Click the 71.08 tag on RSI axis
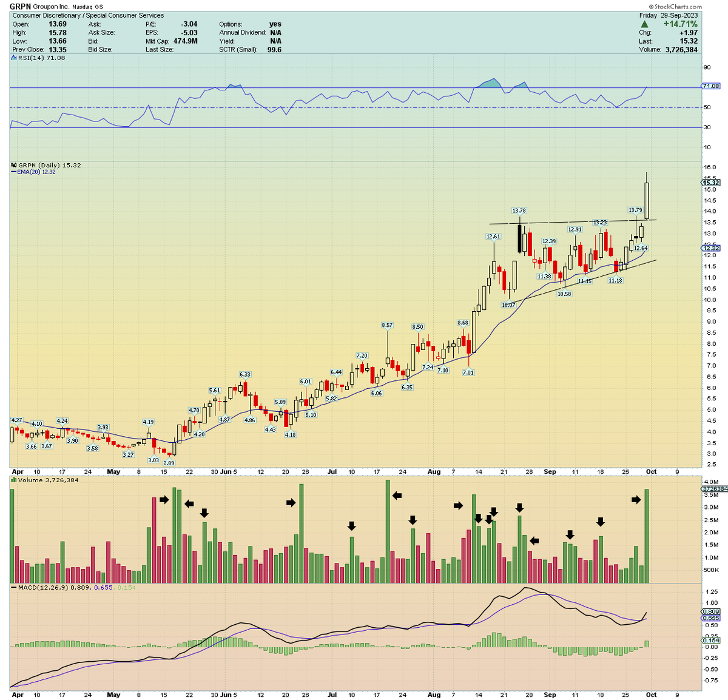728x700 pixels. coord(711,86)
